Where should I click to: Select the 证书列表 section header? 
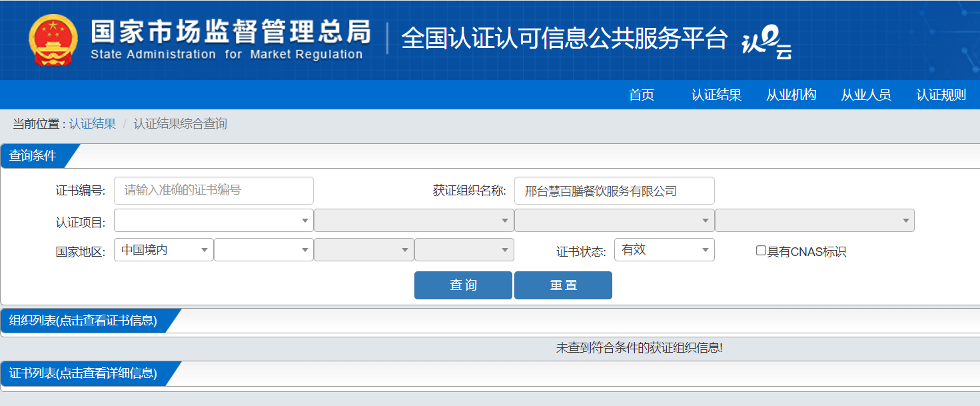(83, 373)
